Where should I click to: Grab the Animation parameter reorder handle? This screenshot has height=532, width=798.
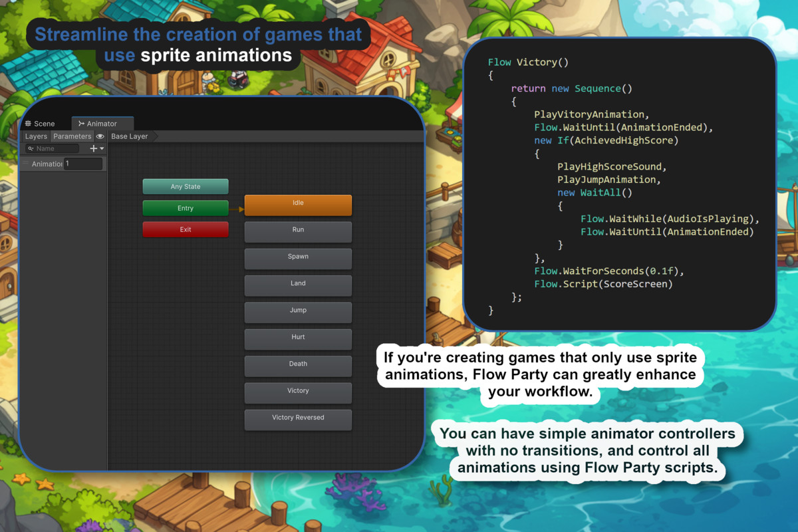(26, 164)
